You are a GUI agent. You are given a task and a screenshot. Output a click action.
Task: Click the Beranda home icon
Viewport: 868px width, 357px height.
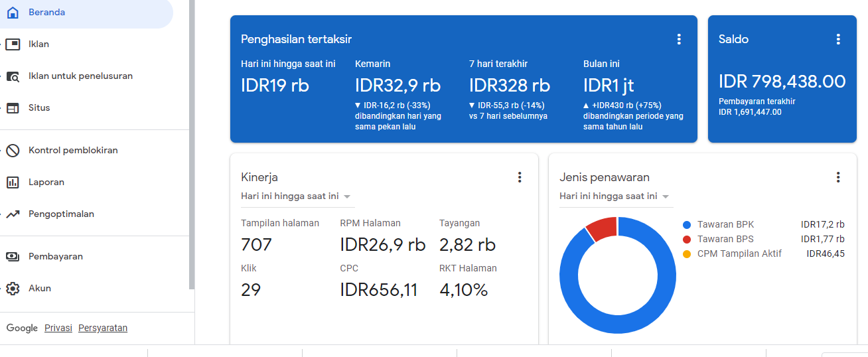(13, 13)
